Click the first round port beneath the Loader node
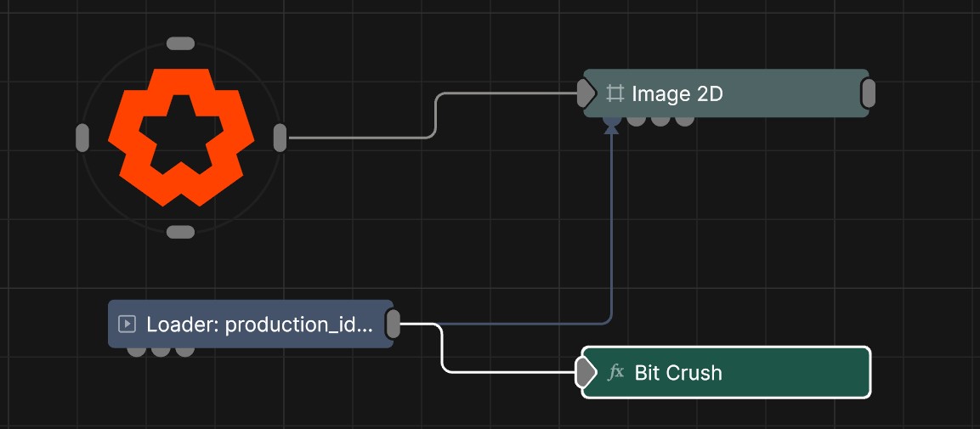 (x=136, y=351)
